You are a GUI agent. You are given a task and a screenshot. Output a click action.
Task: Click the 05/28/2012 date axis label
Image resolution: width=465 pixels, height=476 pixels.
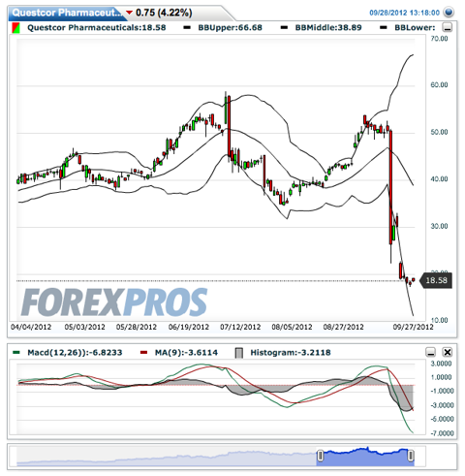[137, 327]
